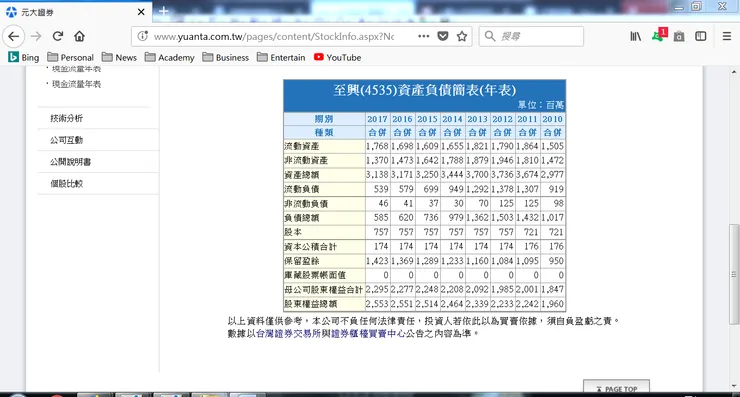Follow the 證券櫃檯買賣中心 link
The width and height of the screenshot is (740, 397).
pyautogui.click(x=369, y=334)
